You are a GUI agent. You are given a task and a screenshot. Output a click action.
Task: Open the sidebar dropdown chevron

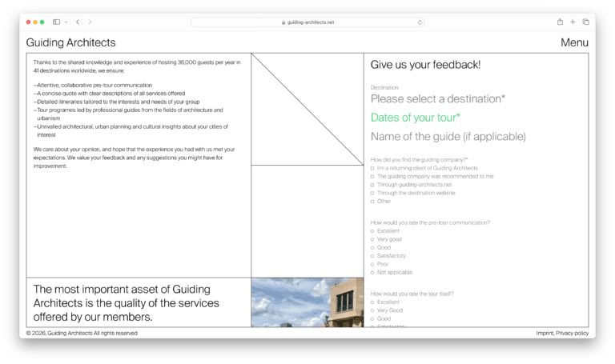pos(66,22)
